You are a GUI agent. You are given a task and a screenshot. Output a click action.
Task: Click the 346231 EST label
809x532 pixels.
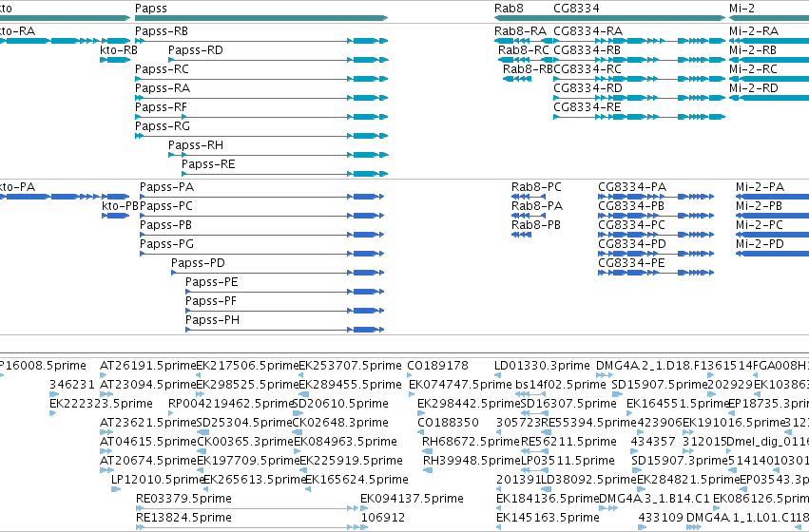[x=72, y=385]
